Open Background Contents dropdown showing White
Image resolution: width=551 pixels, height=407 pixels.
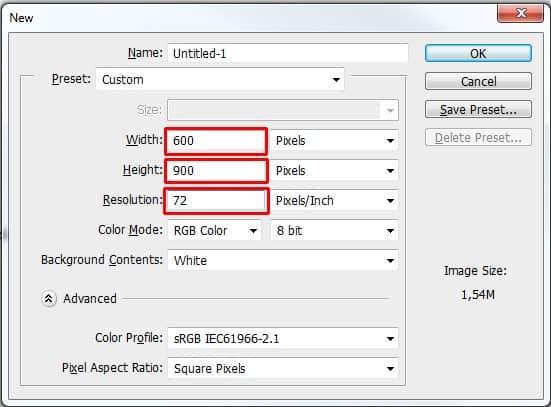click(283, 260)
